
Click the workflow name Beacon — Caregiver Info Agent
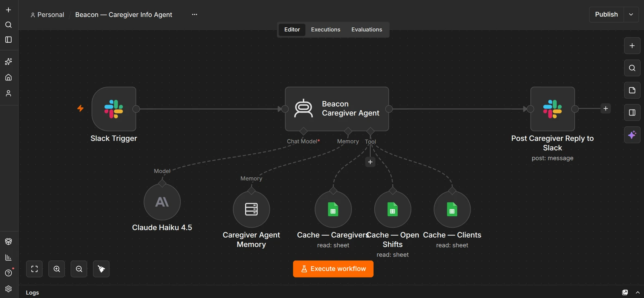tap(124, 15)
